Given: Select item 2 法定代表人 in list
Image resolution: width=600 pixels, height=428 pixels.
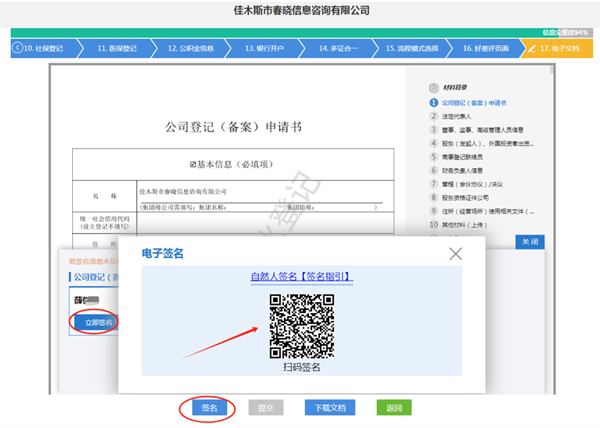Looking at the screenshot, I should point(462,116).
